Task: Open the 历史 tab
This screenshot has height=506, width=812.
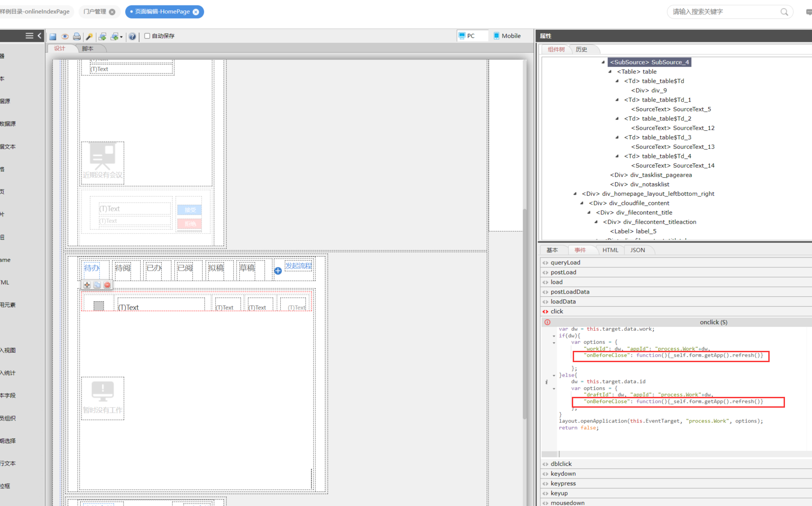Action: 582,50
